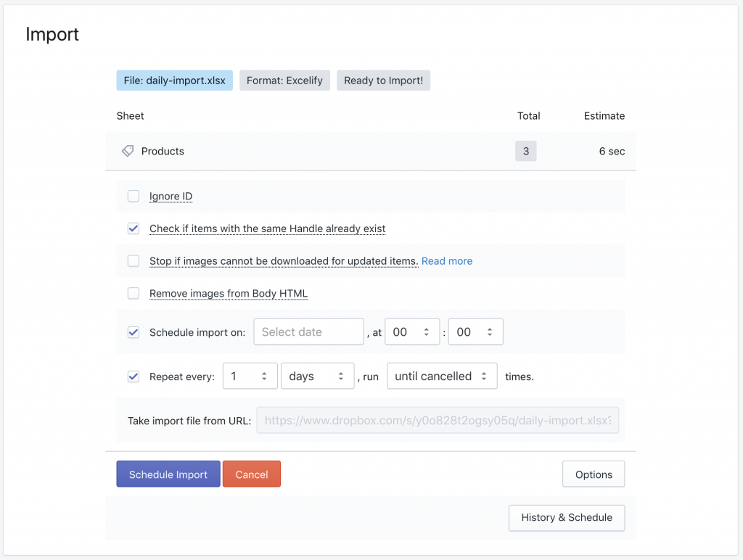
Task: Expand the until cancelled dropdown
Action: (441, 376)
